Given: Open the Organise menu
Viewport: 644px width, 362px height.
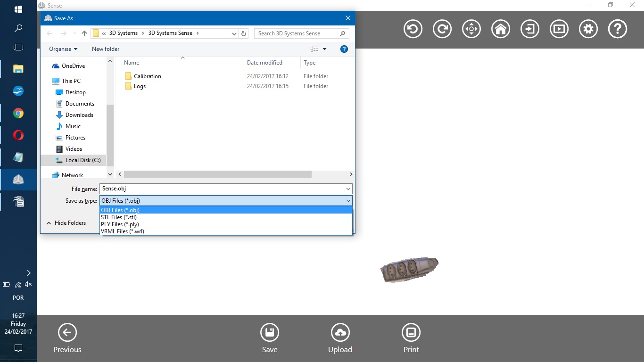Looking at the screenshot, I should click(63, 49).
